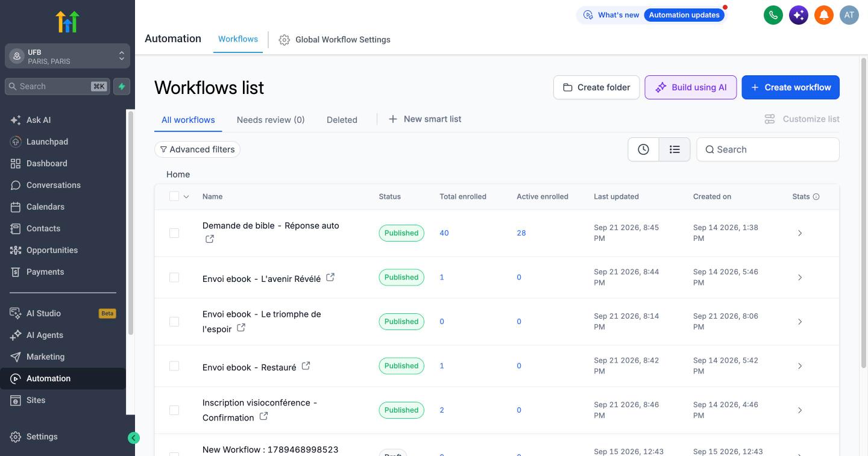Check the Demande de bible workflow checkbox
868x456 pixels.
point(174,233)
